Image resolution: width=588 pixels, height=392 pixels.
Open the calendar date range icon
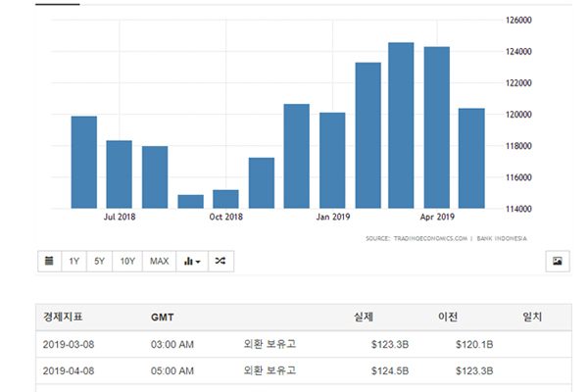point(49,261)
